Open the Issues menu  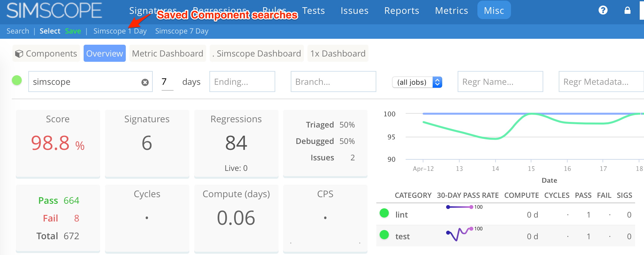(354, 11)
